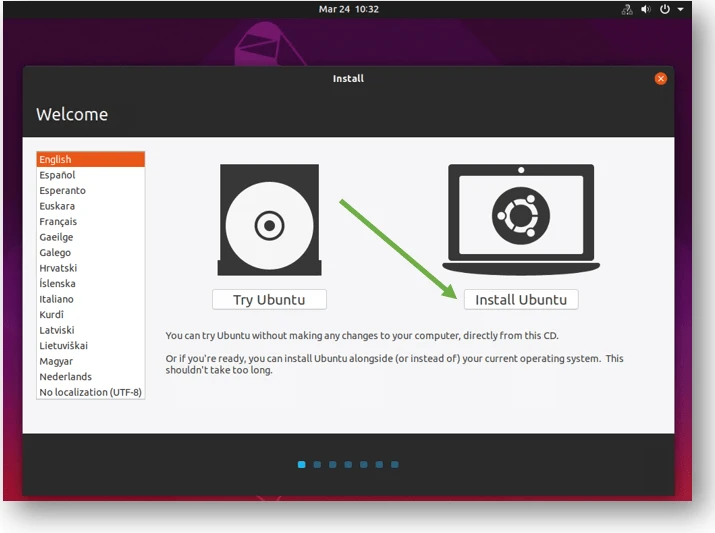715x533 pixels.
Task: Expand the system menu dropdown arrow
Action: coord(680,9)
